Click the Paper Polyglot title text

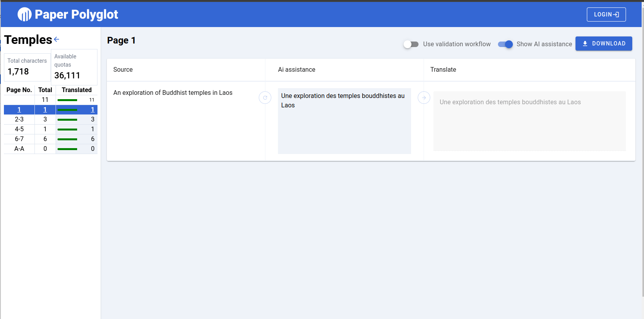(76, 14)
